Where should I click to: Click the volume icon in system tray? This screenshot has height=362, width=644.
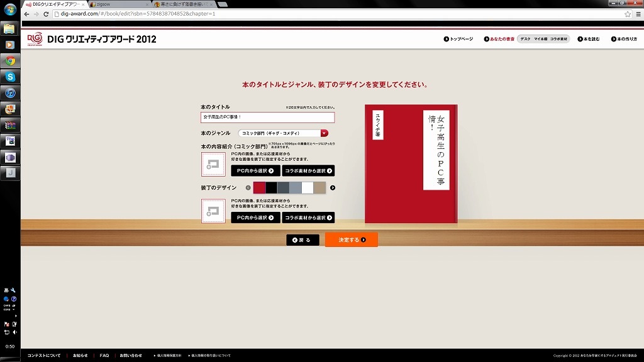tap(15, 332)
